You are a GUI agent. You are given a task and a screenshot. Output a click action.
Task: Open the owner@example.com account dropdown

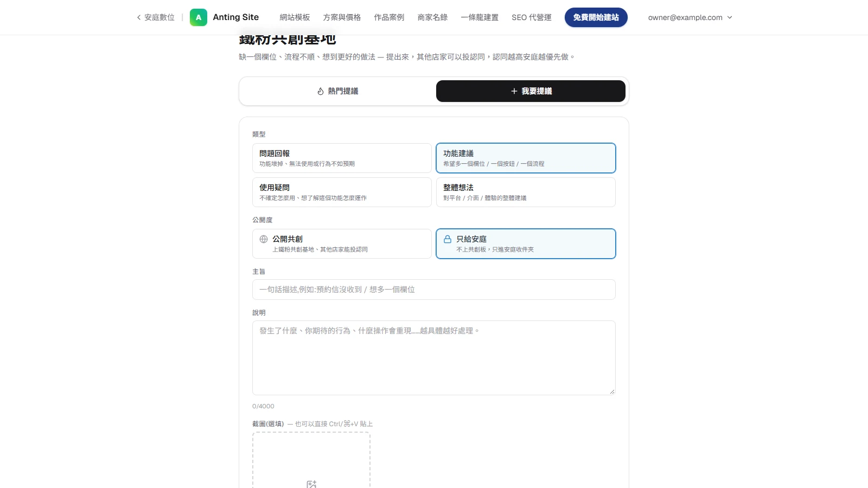690,17
